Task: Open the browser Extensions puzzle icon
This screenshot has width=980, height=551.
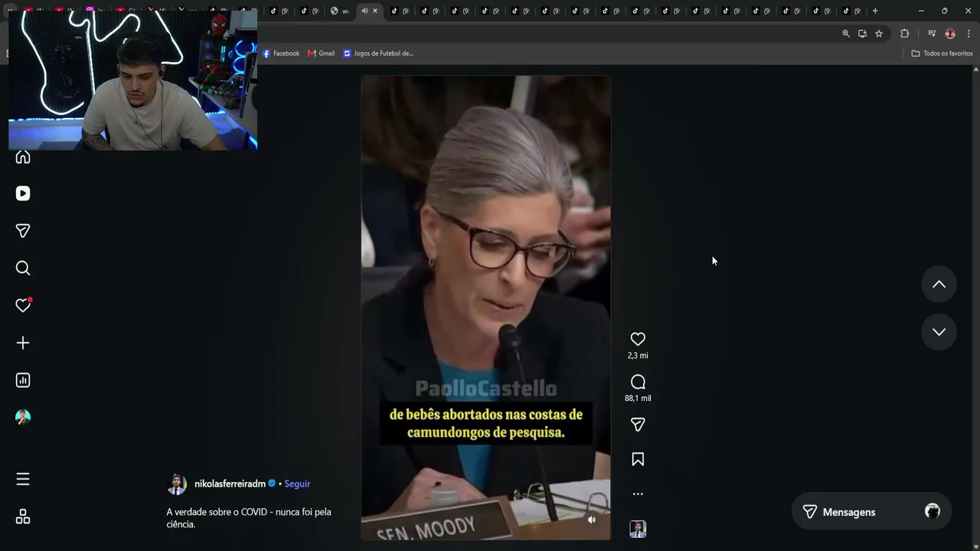Action: 905,34
